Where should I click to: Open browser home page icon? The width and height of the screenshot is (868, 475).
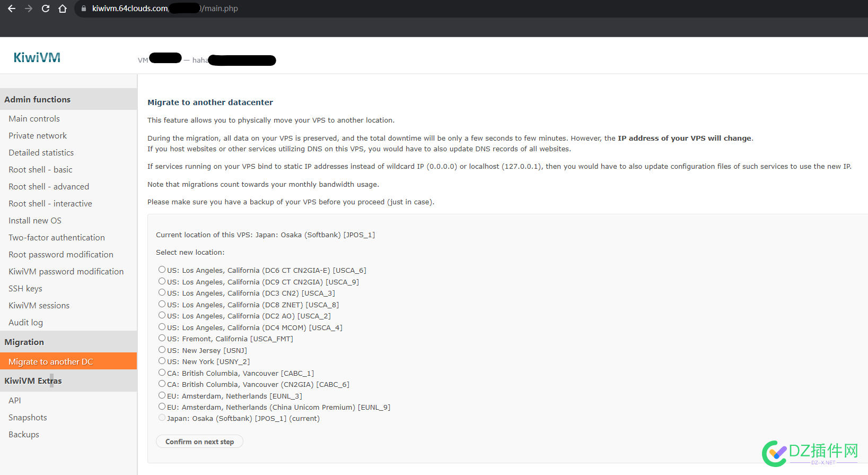[63, 8]
